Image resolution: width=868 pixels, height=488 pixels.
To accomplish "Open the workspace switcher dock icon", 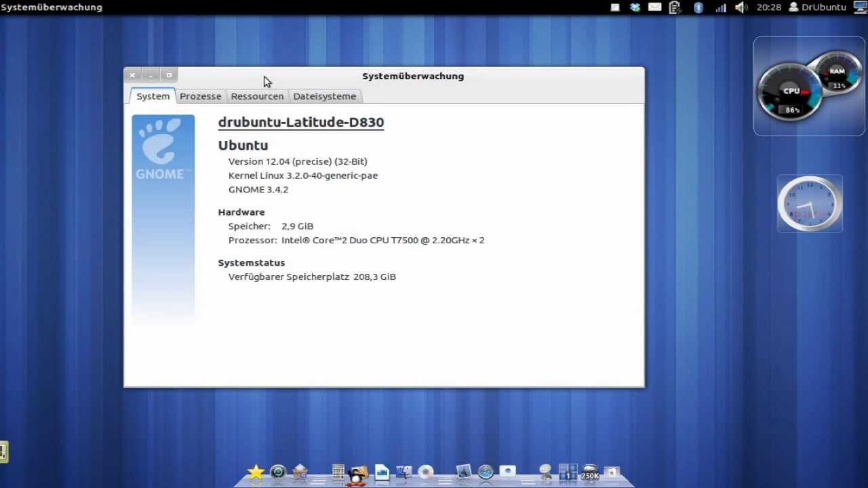I will coord(568,472).
